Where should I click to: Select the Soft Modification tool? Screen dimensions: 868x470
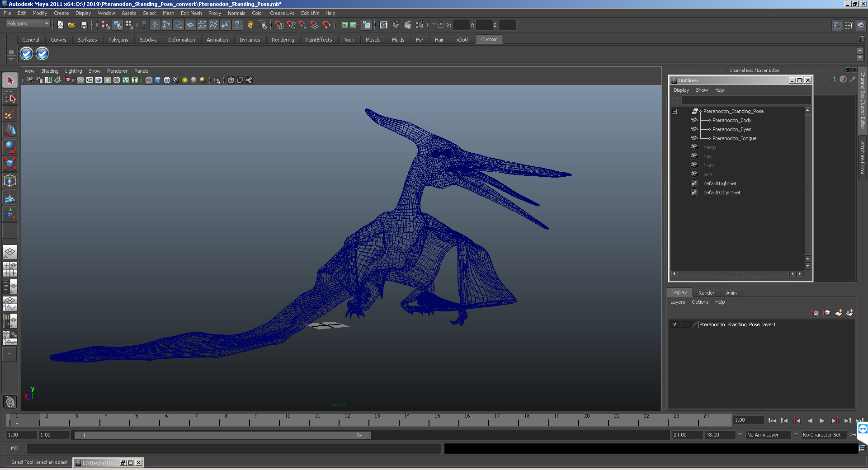tap(10, 197)
